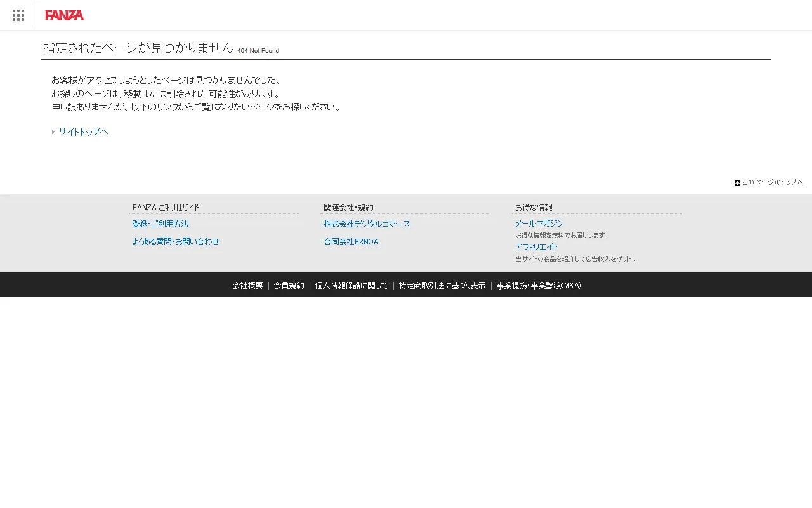Select 特定商取引法に基づく表示 in footer bar
This screenshot has width=812, height=508.
pos(442,286)
